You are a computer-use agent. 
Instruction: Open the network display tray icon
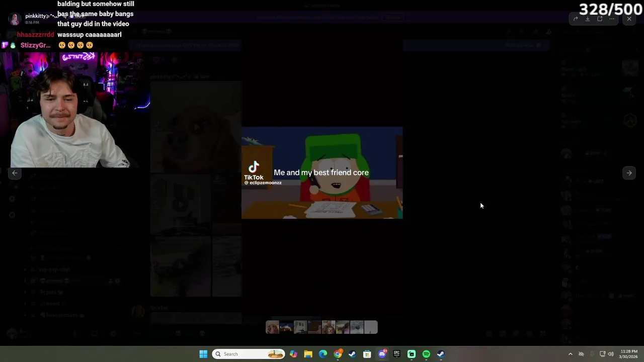[602, 354]
